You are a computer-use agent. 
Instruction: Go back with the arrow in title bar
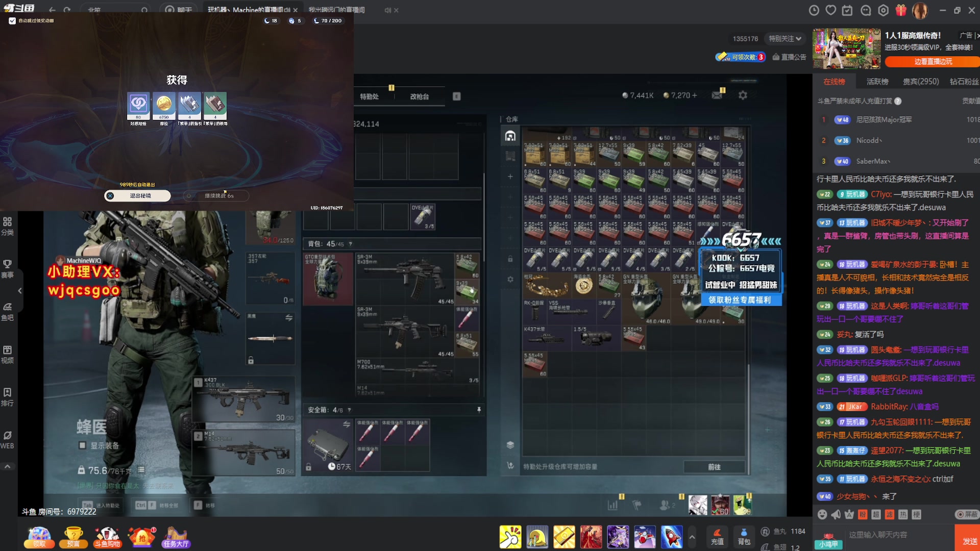coord(52,10)
